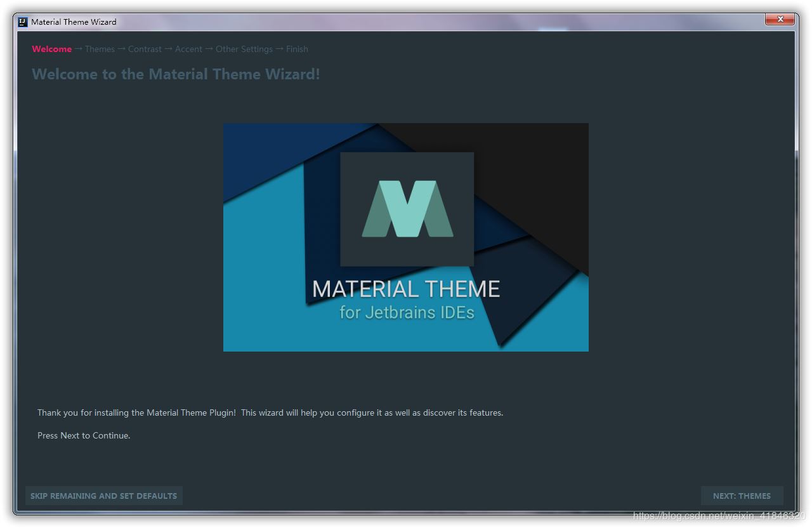This screenshot has height=528, width=812.
Task: Click the Material Theme banner image
Action: coord(406,237)
